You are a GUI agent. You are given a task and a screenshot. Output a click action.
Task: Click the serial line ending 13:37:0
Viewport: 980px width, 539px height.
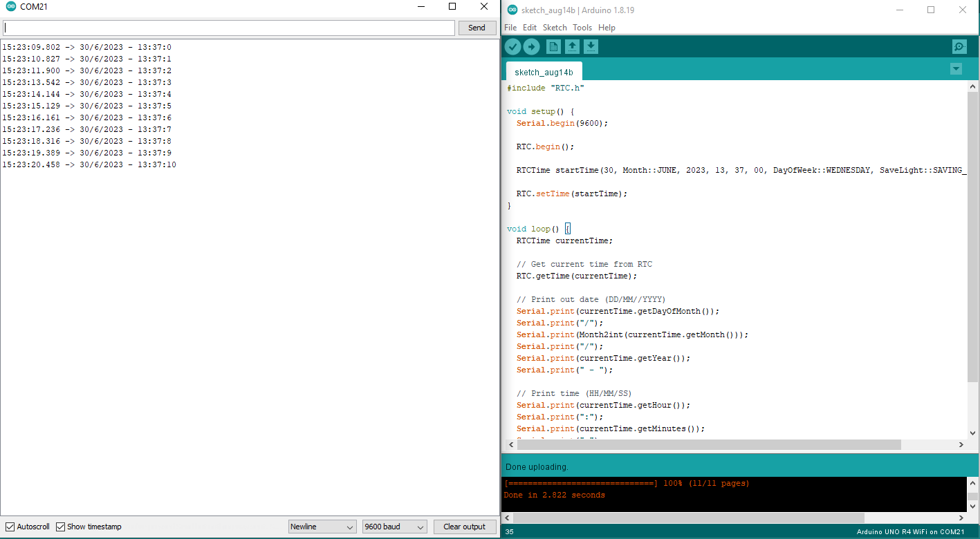[86, 47]
